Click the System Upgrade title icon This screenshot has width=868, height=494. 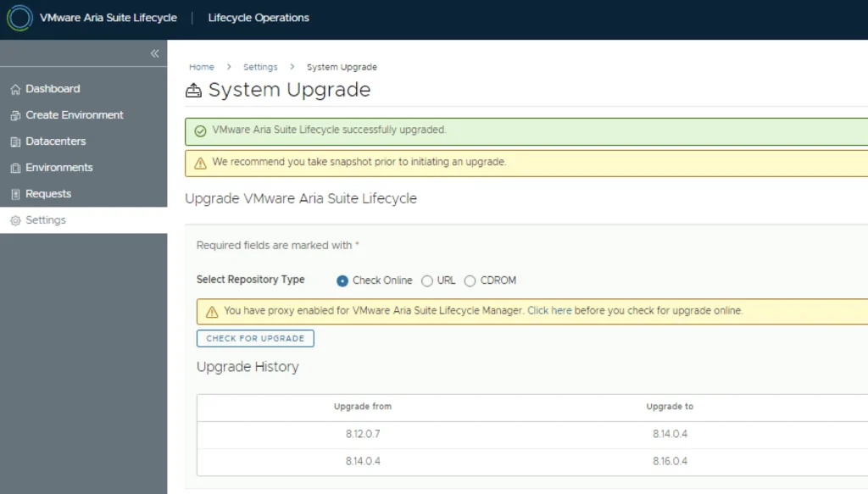[194, 90]
